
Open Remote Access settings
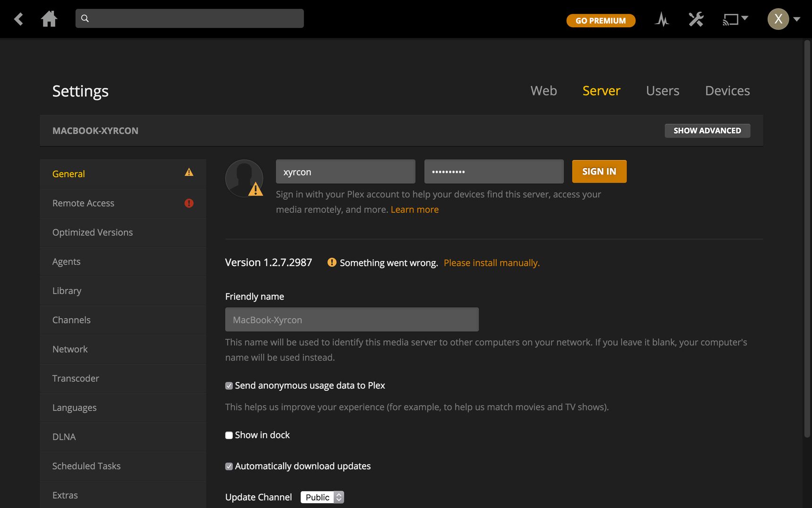[x=123, y=203]
